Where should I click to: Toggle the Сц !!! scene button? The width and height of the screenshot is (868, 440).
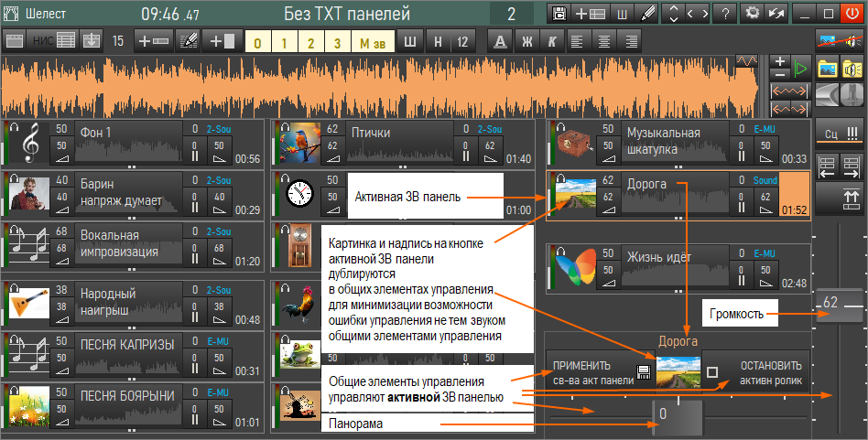(x=840, y=134)
